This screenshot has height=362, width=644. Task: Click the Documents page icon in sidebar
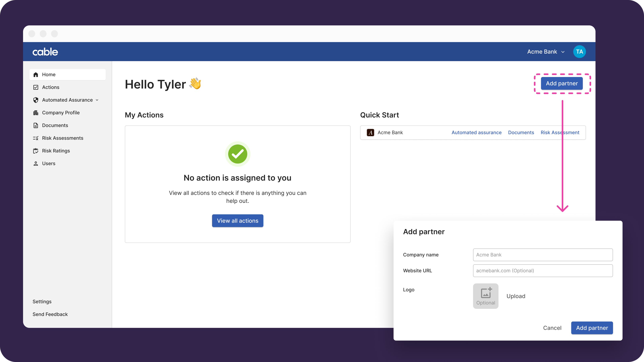pos(36,125)
